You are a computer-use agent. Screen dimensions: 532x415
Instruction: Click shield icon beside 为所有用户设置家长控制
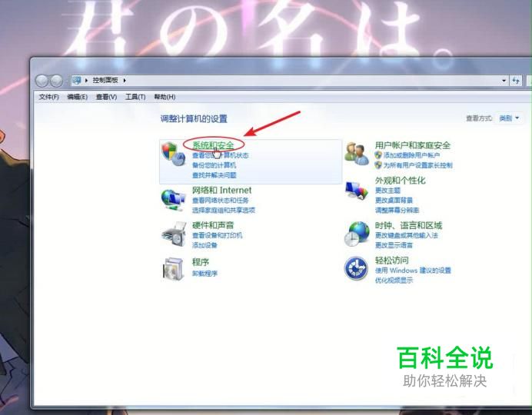point(378,165)
